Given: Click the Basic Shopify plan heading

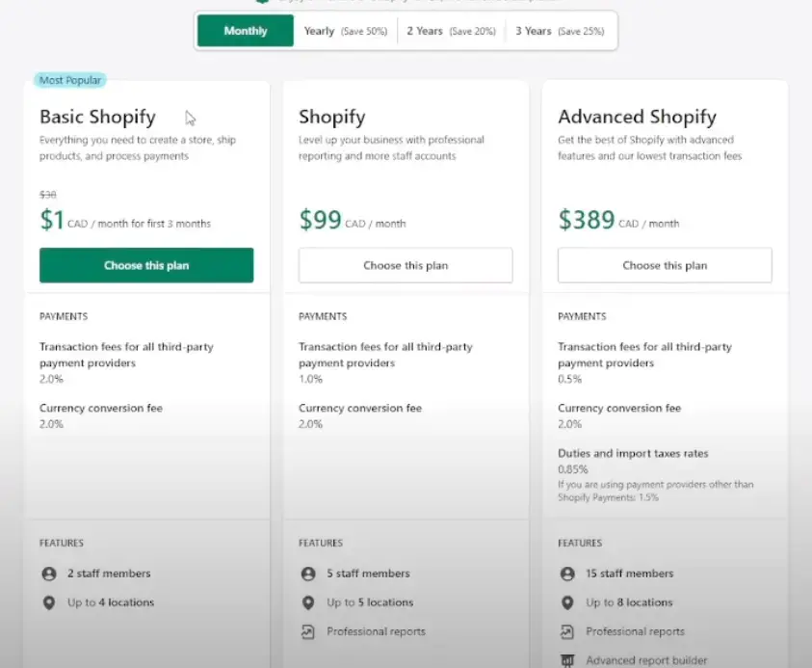Looking at the screenshot, I should pos(97,118).
